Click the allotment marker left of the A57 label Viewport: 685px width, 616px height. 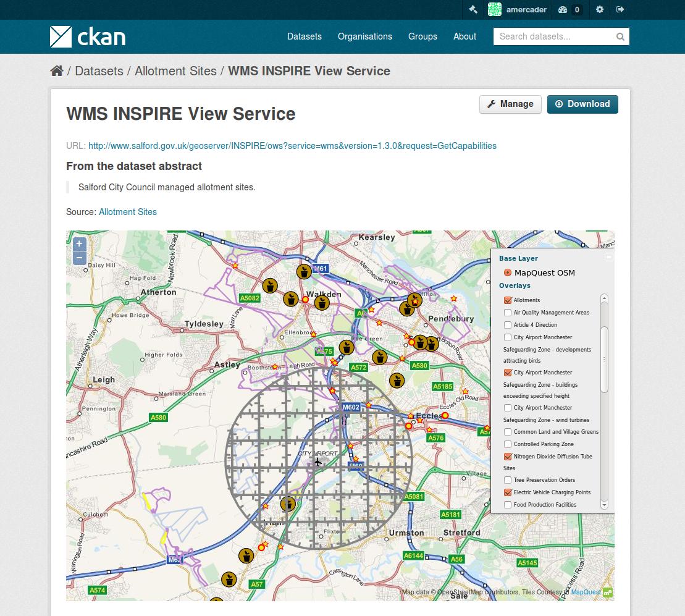pyautogui.click(x=229, y=580)
